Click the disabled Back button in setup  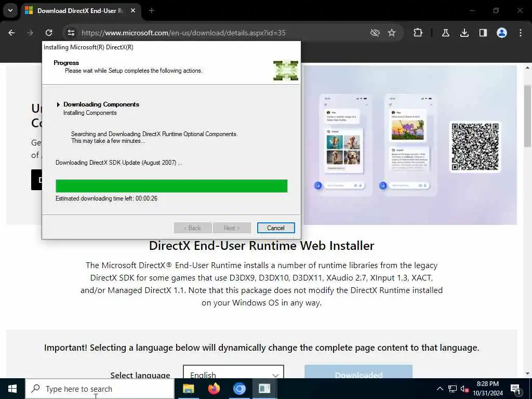(x=193, y=228)
